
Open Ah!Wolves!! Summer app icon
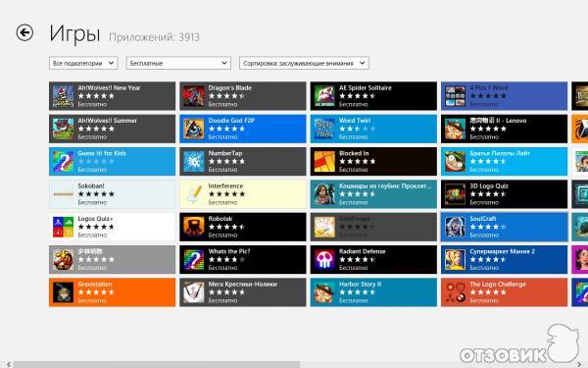(x=63, y=129)
